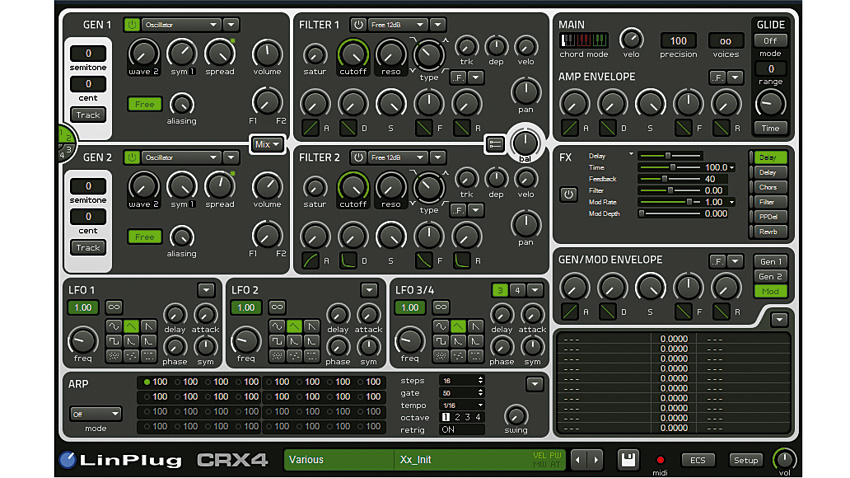Select the Revrb FX tab
Viewport: 850px width, 478px height.
point(769,231)
